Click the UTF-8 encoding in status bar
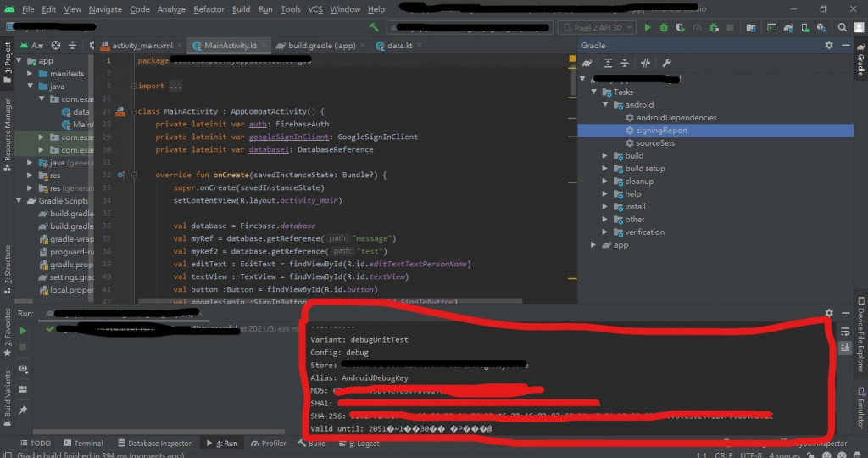868x458 pixels. (x=751, y=455)
